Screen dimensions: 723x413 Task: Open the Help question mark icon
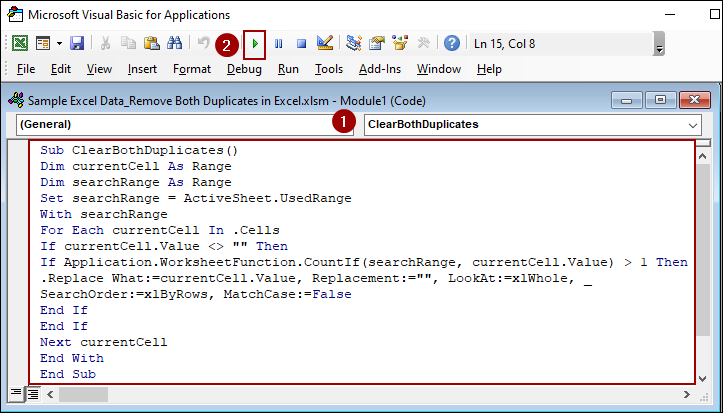point(452,44)
